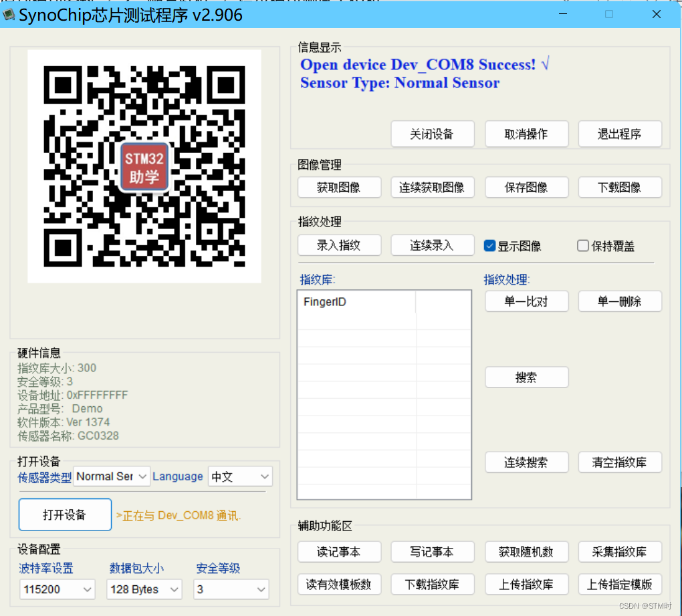Click the 单一比对 button
The width and height of the screenshot is (682, 616).
pyautogui.click(x=526, y=301)
